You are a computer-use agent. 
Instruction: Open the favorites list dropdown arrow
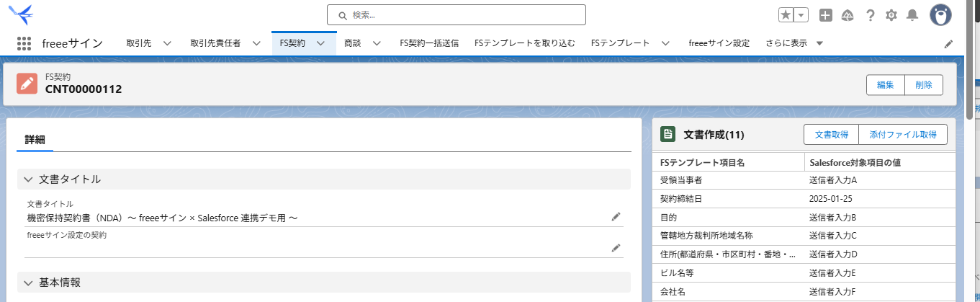coord(801,15)
